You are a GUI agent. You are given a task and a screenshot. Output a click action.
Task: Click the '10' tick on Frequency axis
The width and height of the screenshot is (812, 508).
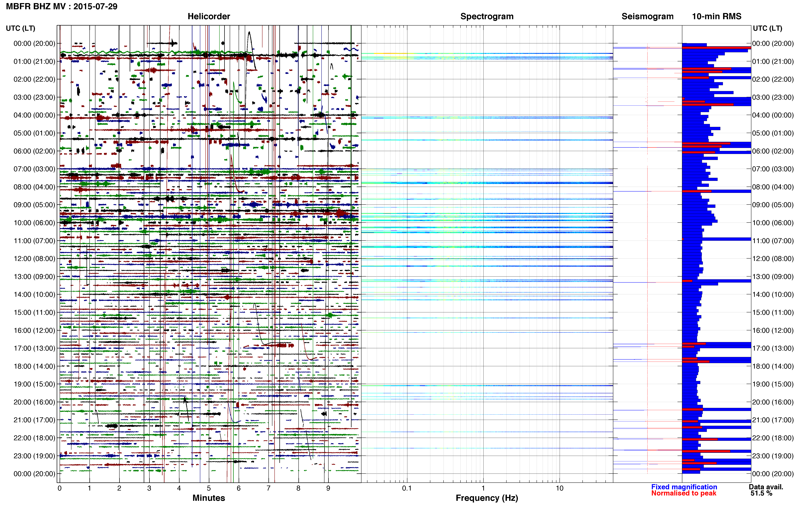[x=559, y=488]
